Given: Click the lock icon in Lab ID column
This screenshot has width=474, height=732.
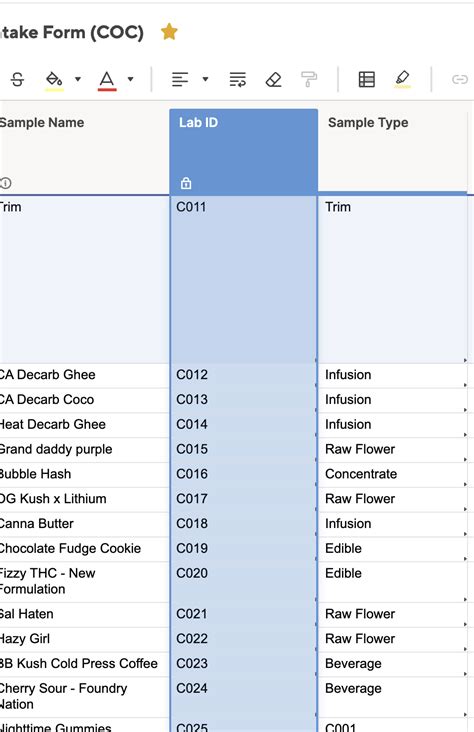Looking at the screenshot, I should [186, 183].
